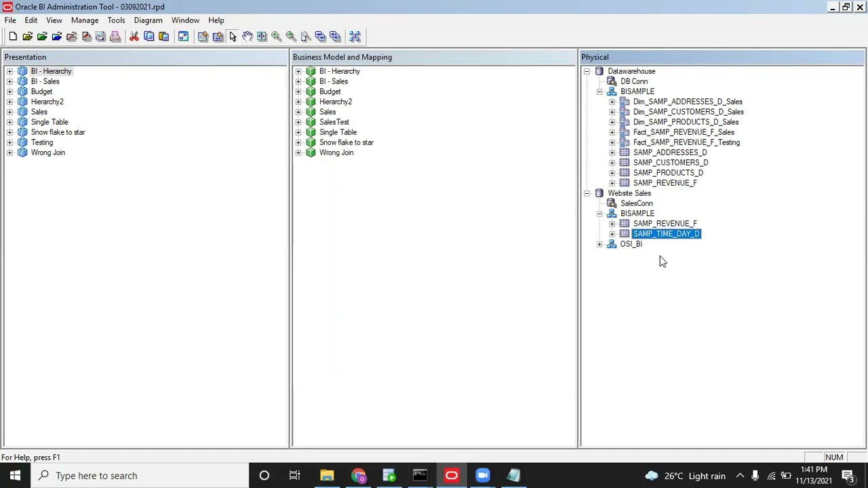Click the Physical pane header
Viewport: 868px width, 488px height.
coord(723,57)
